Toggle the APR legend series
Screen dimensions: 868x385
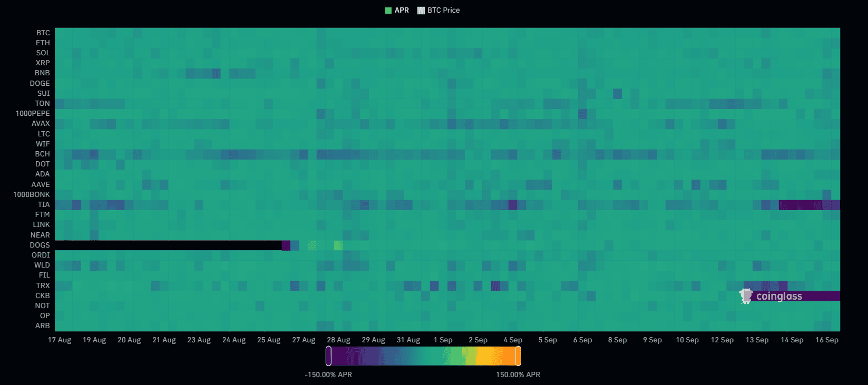tap(397, 10)
